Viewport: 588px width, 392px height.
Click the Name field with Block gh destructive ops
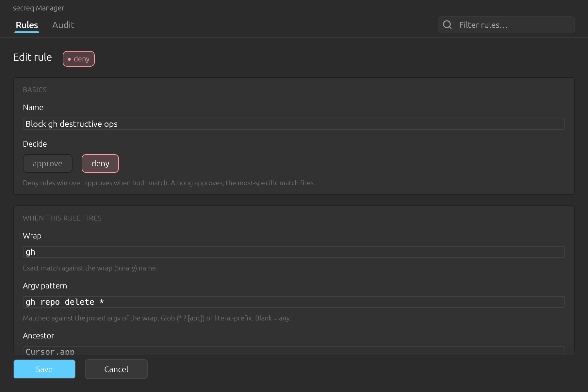pyautogui.click(x=294, y=124)
